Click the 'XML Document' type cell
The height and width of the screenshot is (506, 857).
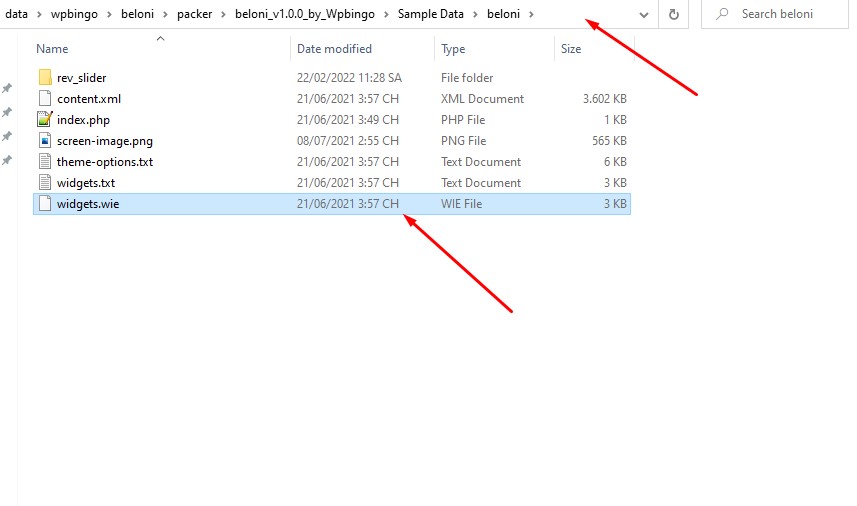pos(483,99)
